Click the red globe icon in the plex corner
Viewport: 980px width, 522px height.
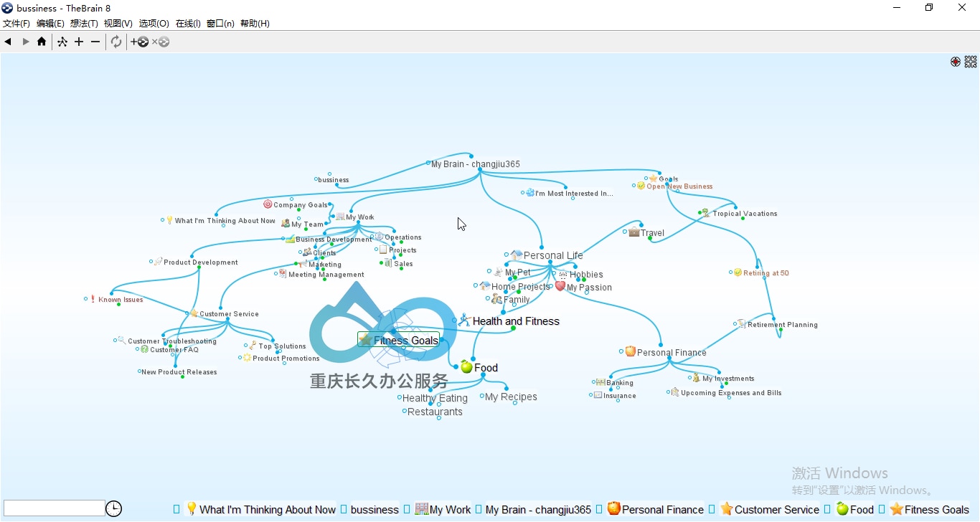[x=956, y=62]
